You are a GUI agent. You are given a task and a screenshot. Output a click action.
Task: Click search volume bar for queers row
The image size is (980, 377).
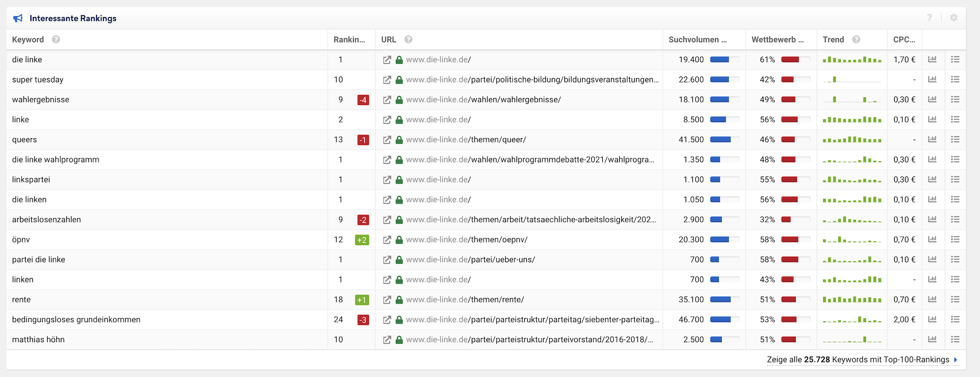(724, 140)
